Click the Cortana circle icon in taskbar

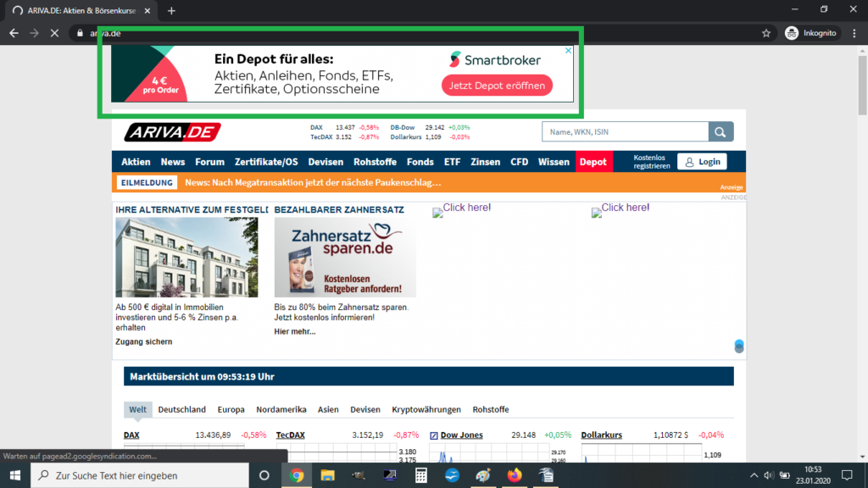(x=264, y=475)
